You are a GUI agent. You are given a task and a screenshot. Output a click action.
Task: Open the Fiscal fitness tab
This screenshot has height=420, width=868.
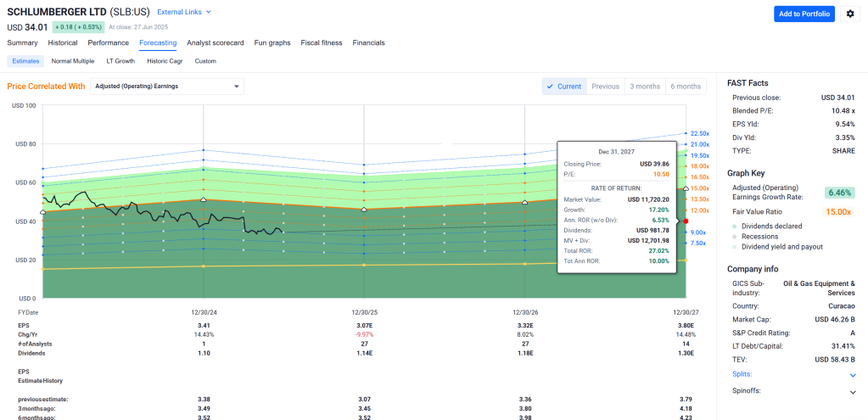(321, 42)
